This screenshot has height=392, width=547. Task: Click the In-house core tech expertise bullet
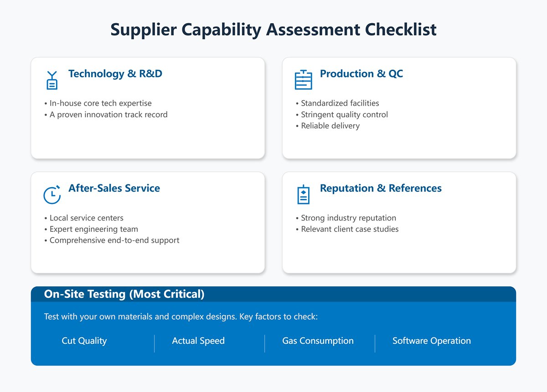coord(100,103)
